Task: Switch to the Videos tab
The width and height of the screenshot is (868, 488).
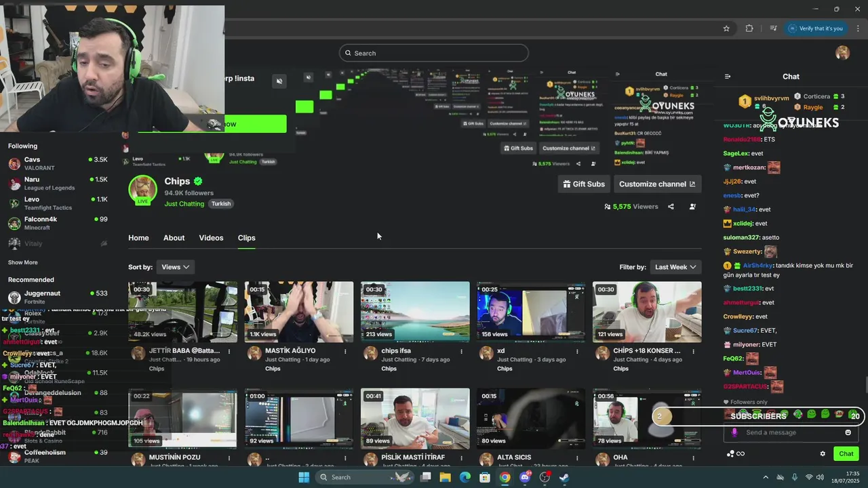Action: [211, 238]
